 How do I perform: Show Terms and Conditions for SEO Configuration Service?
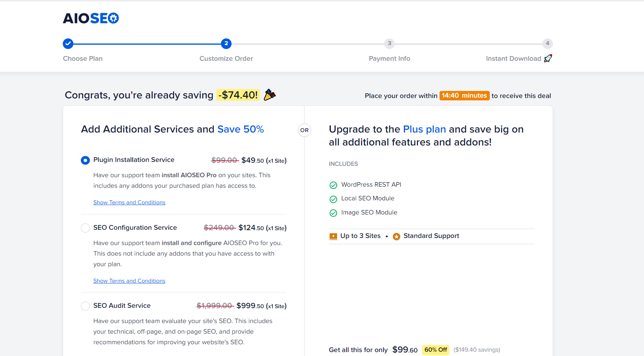(129, 280)
